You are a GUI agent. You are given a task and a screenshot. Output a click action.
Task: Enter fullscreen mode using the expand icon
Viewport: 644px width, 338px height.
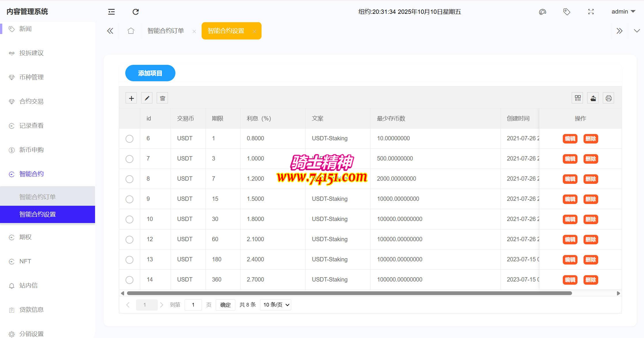point(591,12)
